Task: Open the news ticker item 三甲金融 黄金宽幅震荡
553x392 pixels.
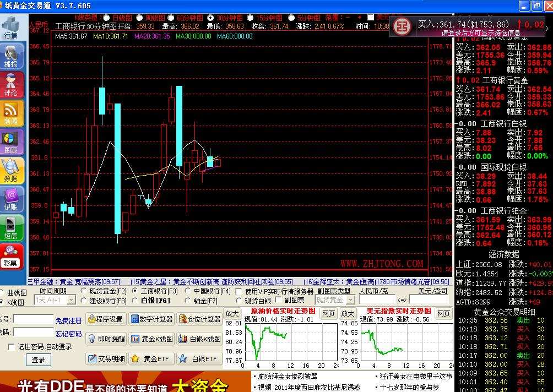Action: click(x=74, y=282)
